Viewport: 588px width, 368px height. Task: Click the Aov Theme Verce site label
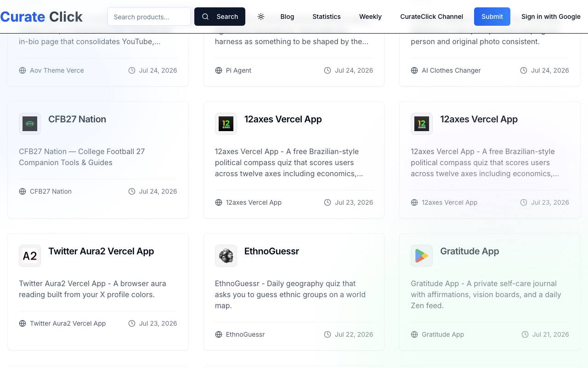tap(57, 70)
